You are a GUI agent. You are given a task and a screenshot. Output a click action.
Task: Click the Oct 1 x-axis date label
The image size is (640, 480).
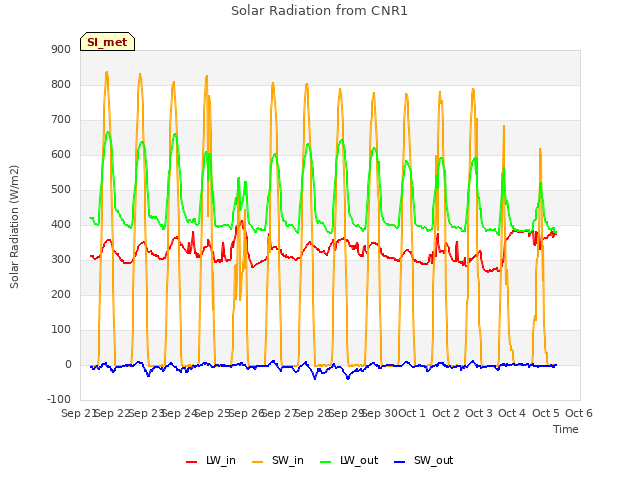pyautogui.click(x=412, y=413)
